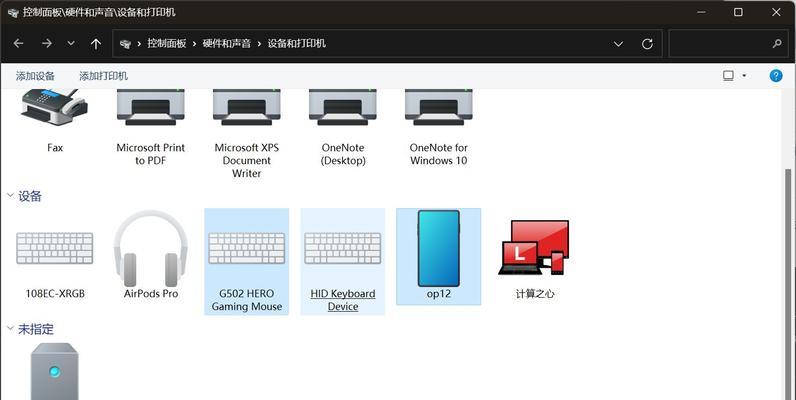The width and height of the screenshot is (796, 400).
Task: Navigate to 硬件和声音 breadcrumb
Action: pos(226,44)
